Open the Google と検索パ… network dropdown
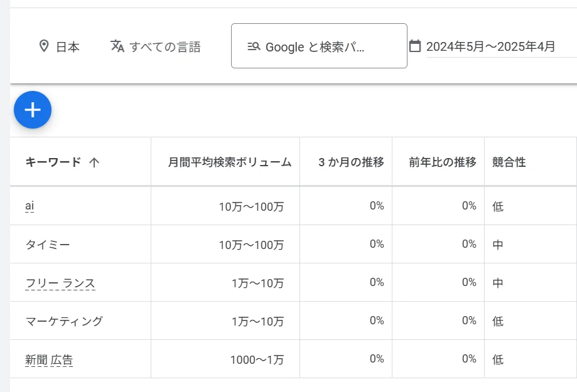Viewport: 577px width, 392px height. [319, 46]
